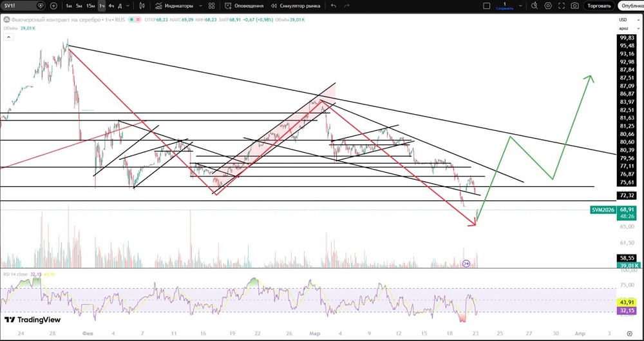Open the Индикаторы panel
The height and width of the screenshot is (341, 644).
tap(174, 6)
